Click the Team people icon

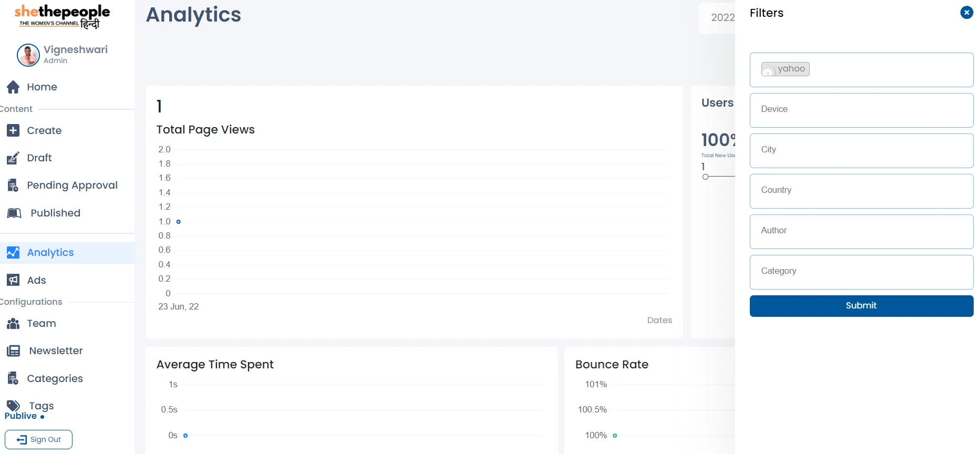point(13,323)
